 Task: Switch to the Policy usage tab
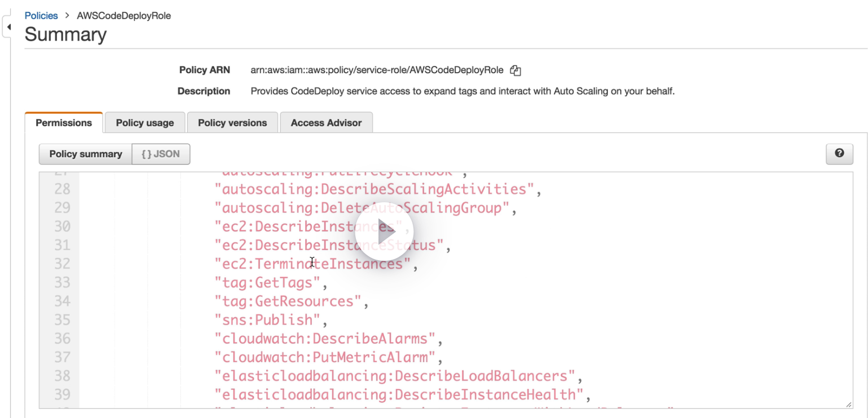pyautogui.click(x=145, y=123)
